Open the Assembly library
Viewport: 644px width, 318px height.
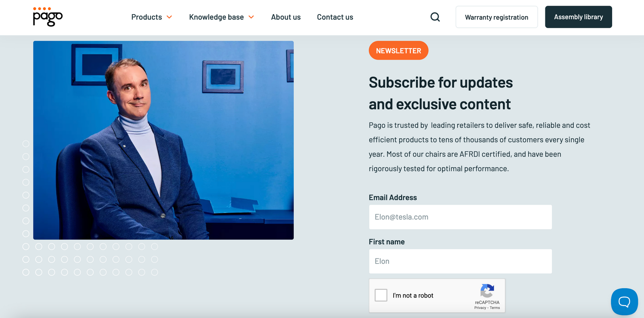pos(578,17)
